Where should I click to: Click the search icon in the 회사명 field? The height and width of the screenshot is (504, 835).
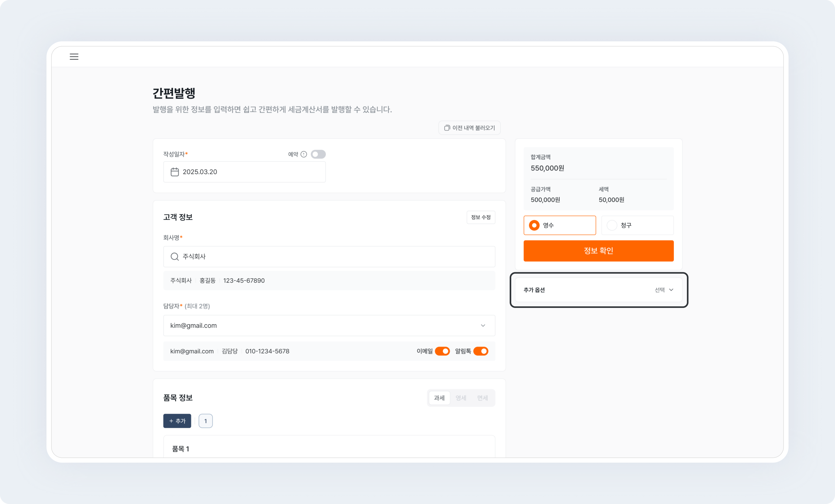(x=175, y=256)
